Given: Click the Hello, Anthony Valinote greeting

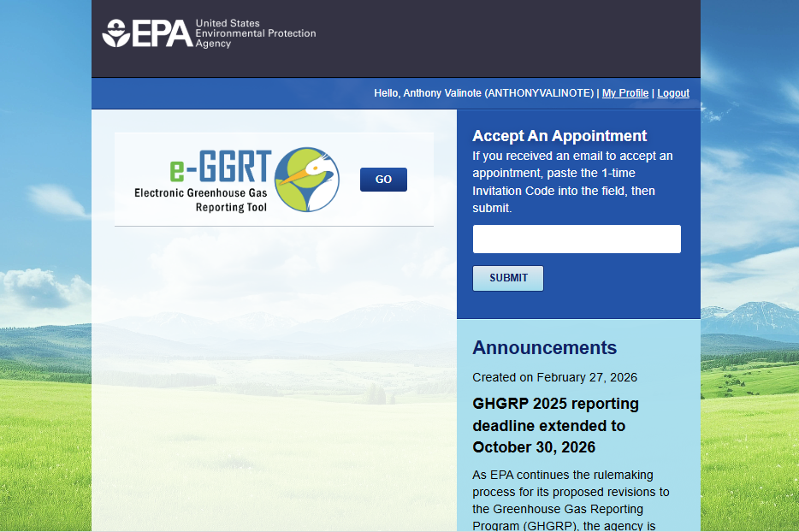Looking at the screenshot, I should [x=483, y=92].
